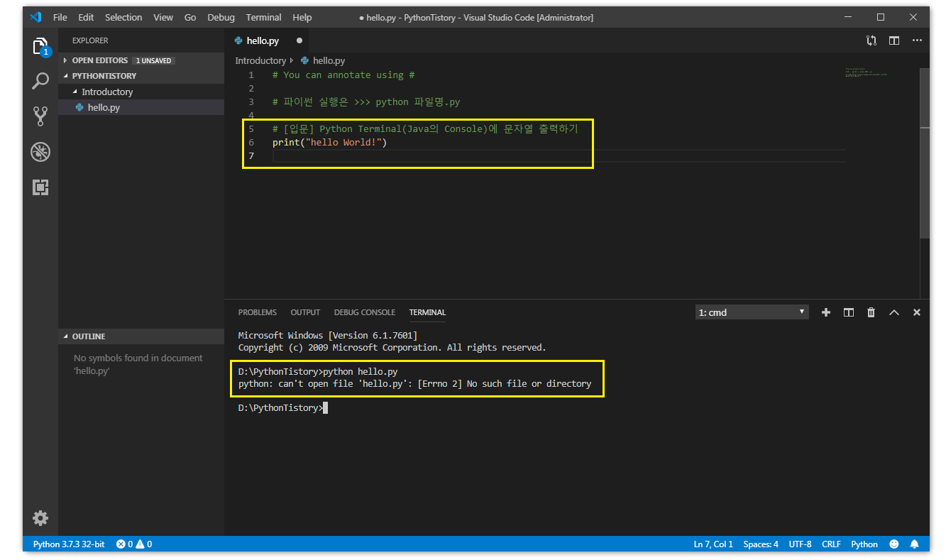Switch to the Problems panel tab
This screenshot has height=560, width=946.
click(x=258, y=312)
